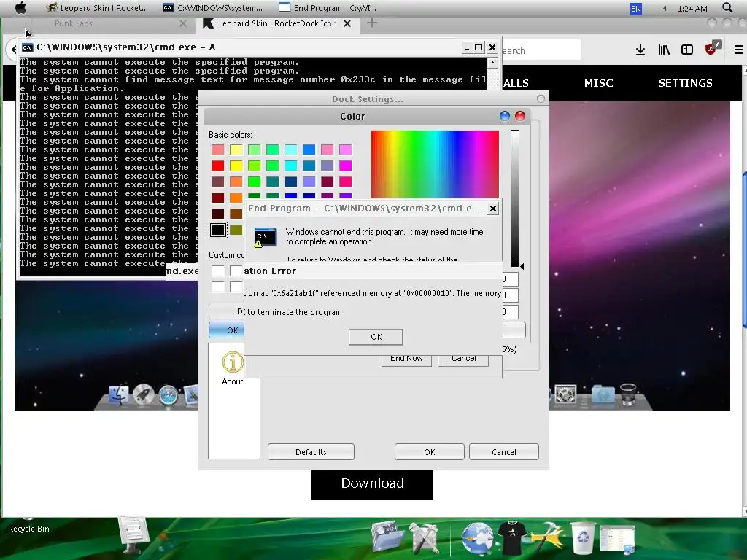Open the wrench tools dock icon

(x=423, y=539)
